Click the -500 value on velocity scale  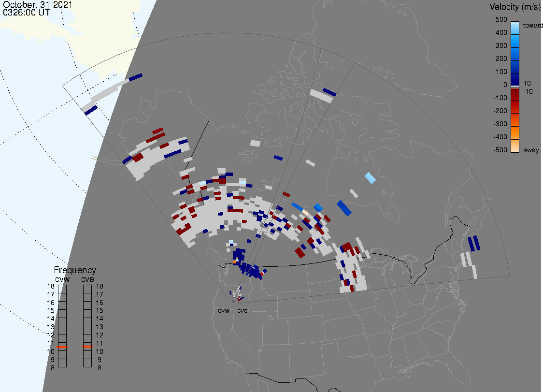[x=500, y=150]
